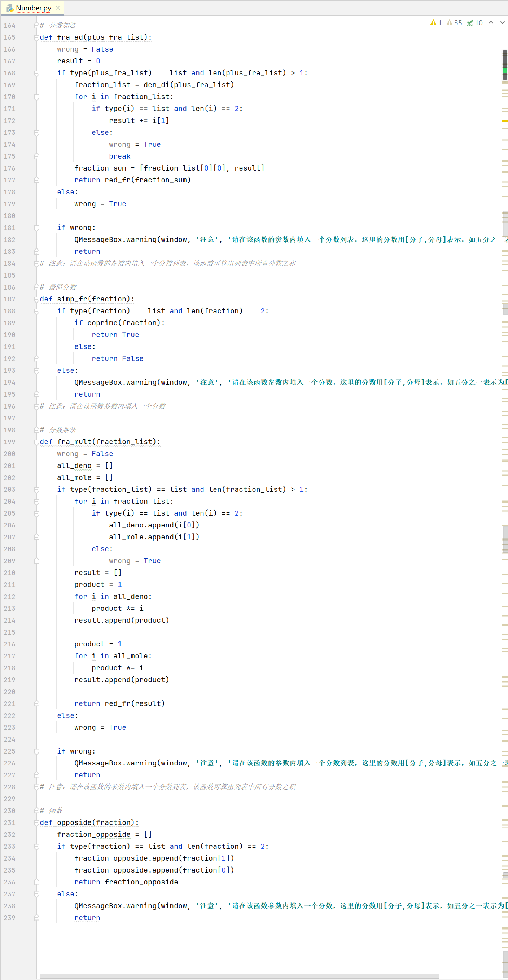The image size is (508, 980).
Task: Click the comment '# 倒数' on line 230
Action: [x=51, y=811]
